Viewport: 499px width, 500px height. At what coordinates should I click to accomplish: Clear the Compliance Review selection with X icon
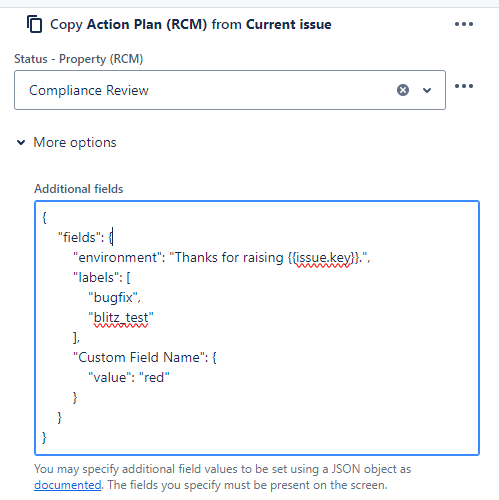click(x=403, y=90)
